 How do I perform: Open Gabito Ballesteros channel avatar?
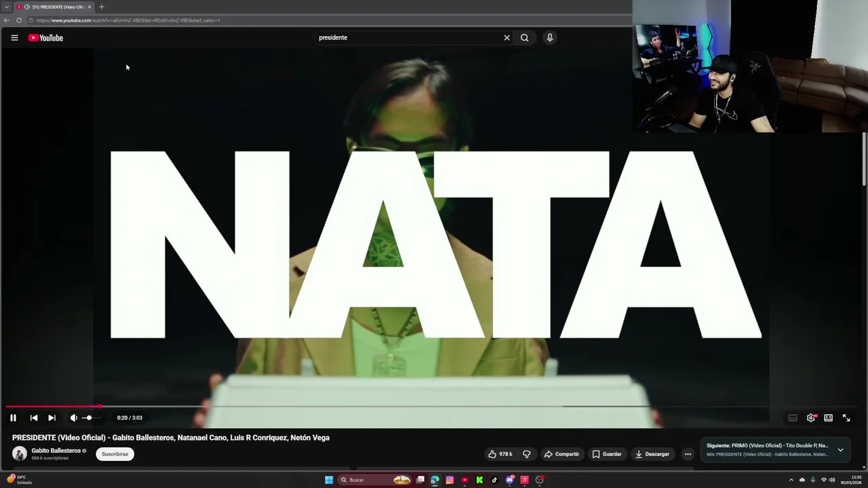point(20,454)
